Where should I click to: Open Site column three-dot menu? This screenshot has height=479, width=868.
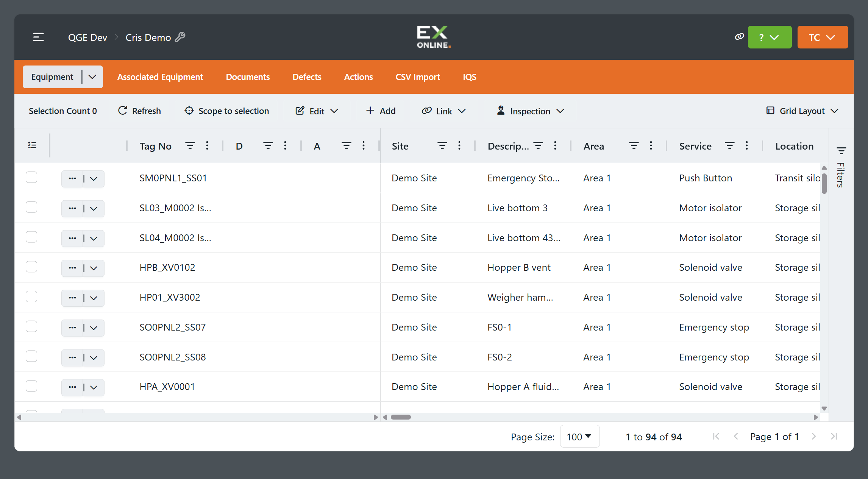(x=459, y=145)
